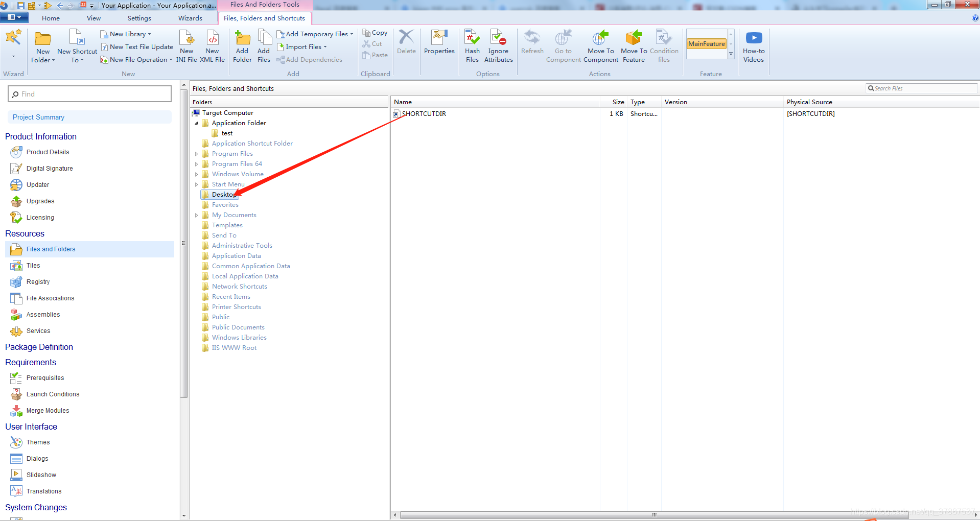Open the Wizard ribbon button
Image resolution: width=980 pixels, height=521 pixels.
coord(13,45)
